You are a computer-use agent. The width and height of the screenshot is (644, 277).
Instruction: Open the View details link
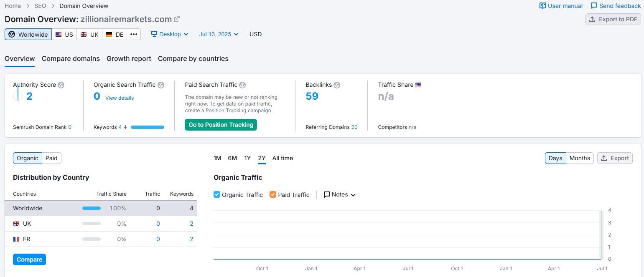[x=120, y=98]
